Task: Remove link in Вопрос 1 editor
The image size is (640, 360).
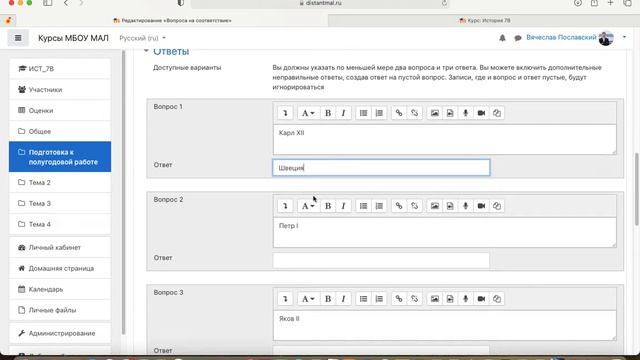Action: (414, 113)
